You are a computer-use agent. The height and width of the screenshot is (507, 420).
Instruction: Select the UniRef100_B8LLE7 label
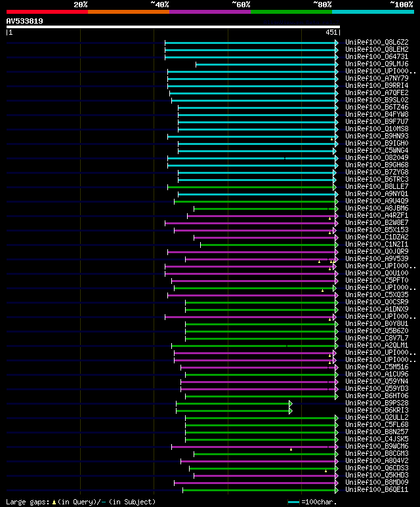tap(377, 186)
